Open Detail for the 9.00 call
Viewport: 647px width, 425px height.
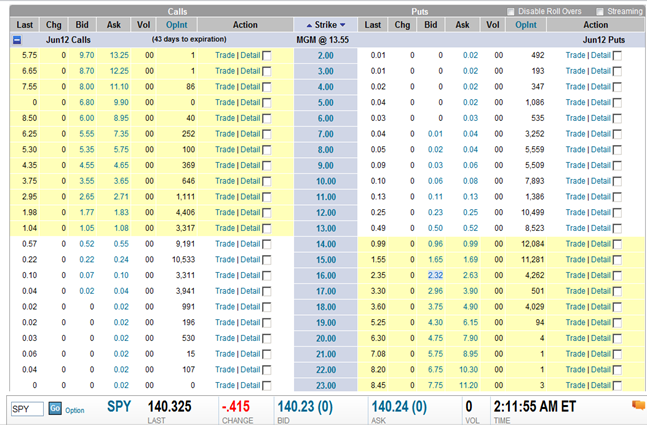coord(250,165)
